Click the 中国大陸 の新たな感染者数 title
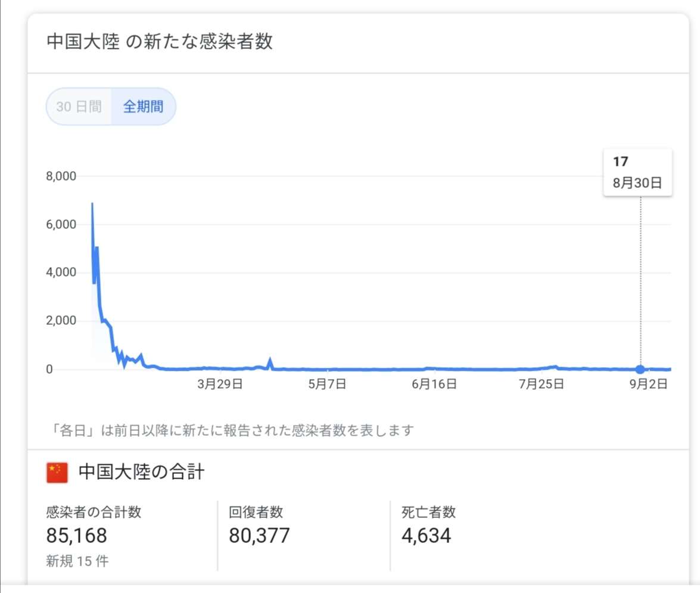This screenshot has width=700, height=593. (160, 41)
